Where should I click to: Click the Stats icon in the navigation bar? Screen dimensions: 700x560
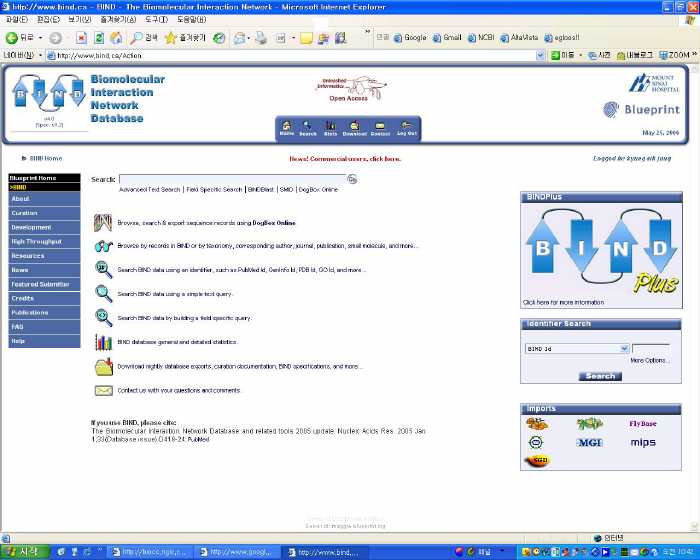click(x=330, y=128)
